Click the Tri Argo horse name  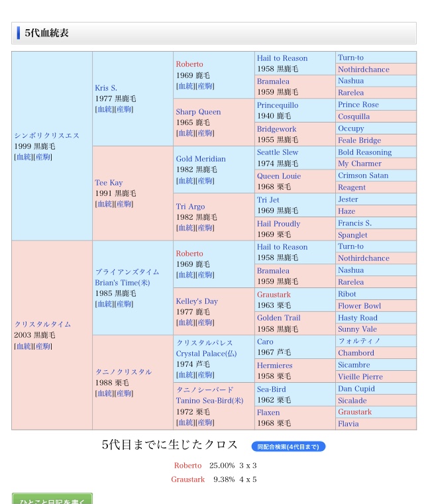click(190, 206)
